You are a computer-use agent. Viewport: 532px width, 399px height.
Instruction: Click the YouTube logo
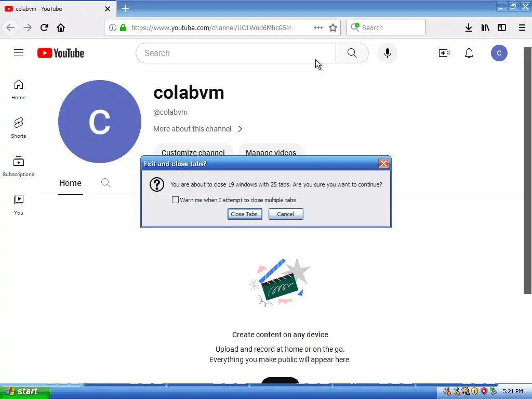(x=61, y=53)
